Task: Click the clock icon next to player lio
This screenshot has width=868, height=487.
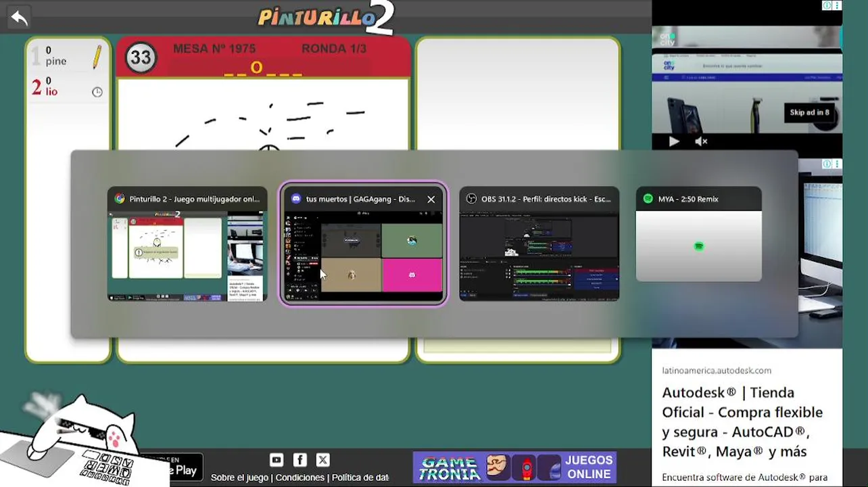Action: (x=97, y=92)
